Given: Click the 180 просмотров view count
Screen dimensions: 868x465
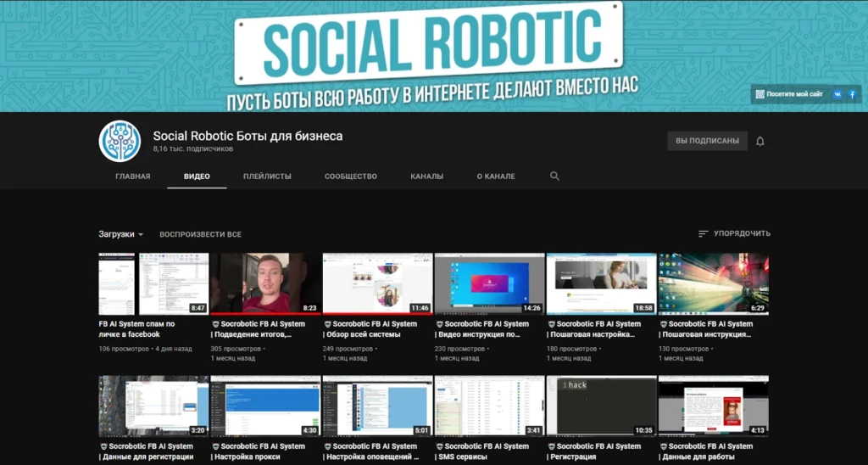Looking at the screenshot, I should point(571,349).
